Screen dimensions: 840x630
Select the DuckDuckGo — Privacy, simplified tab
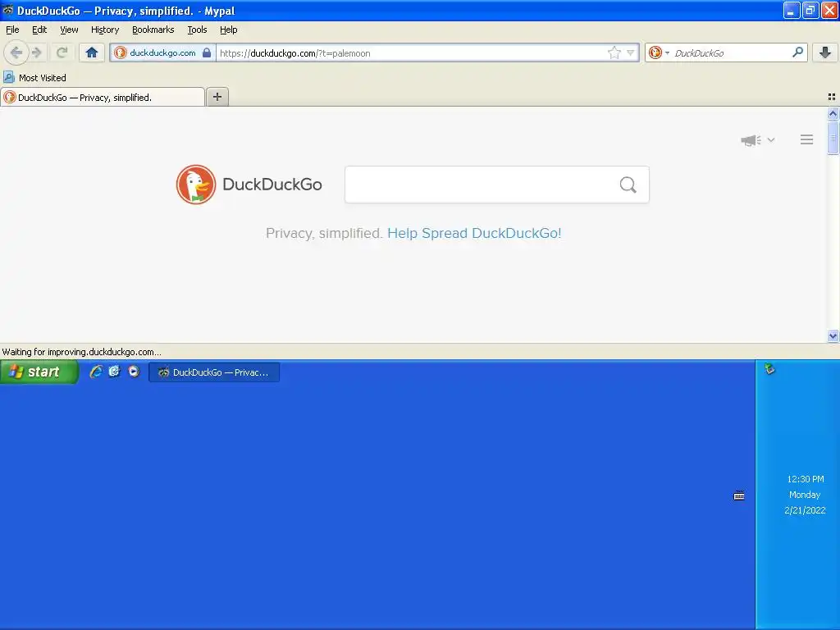[x=103, y=98]
